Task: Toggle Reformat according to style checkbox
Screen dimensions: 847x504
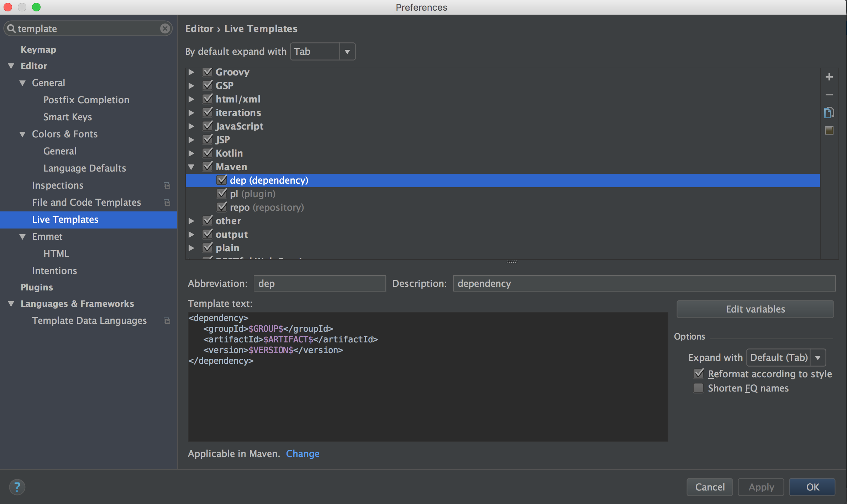Action: (699, 373)
